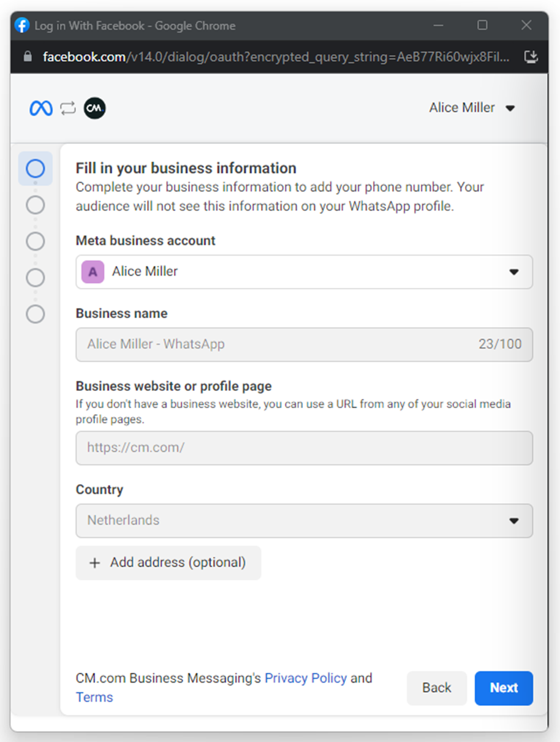This screenshot has height=742, width=560.
Task: Click the padlock icon in address bar
Action: (x=27, y=57)
